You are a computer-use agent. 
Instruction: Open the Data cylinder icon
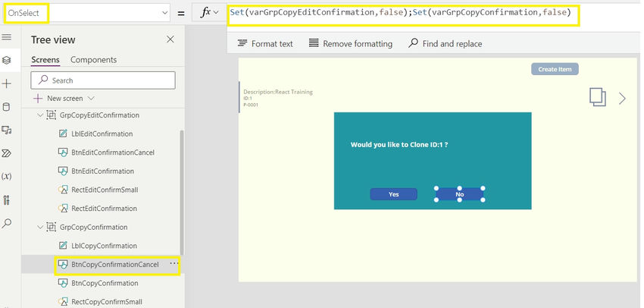tap(7, 107)
